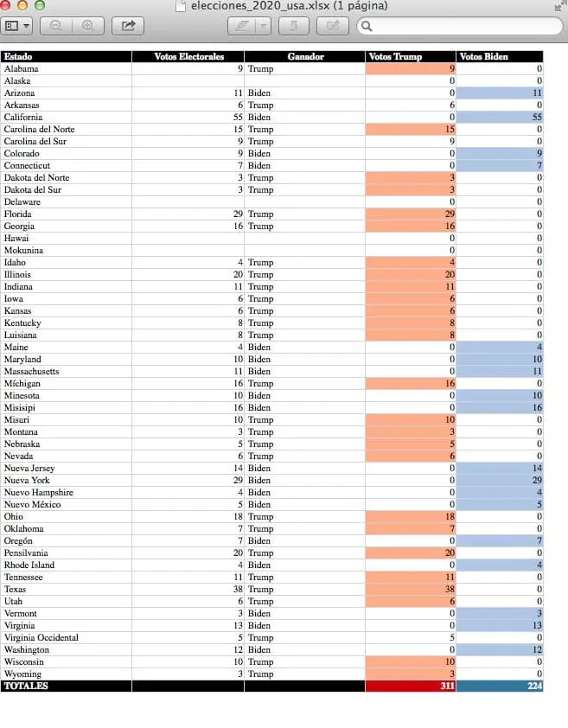
Task: Click the search magnifier icon in the search field
Action: [367, 27]
